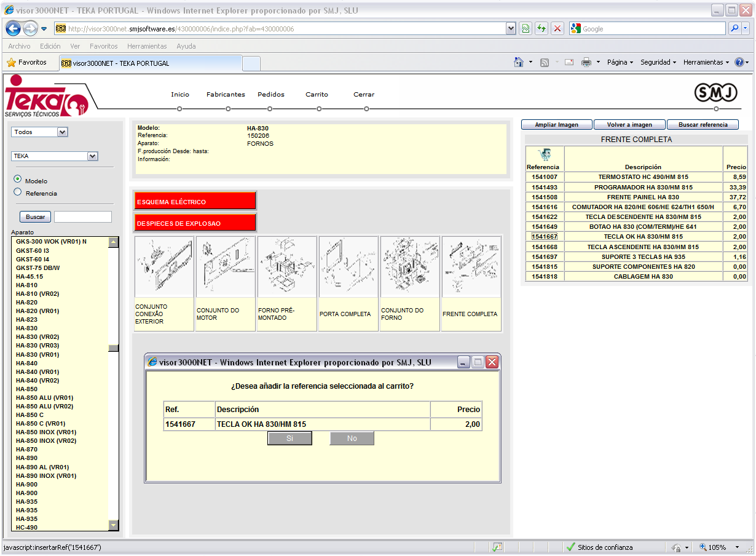
Task: Click the popup blocker status bar icon
Action: [x=497, y=547]
